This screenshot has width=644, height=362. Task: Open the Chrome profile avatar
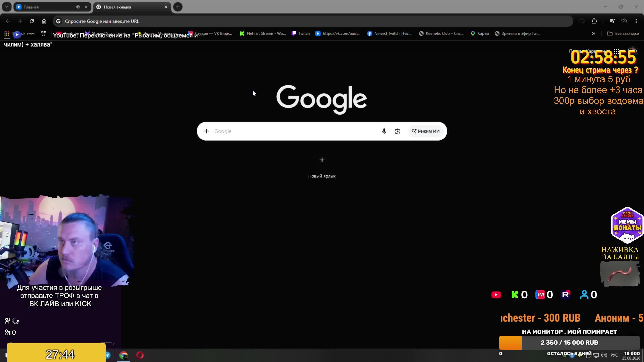click(624, 21)
